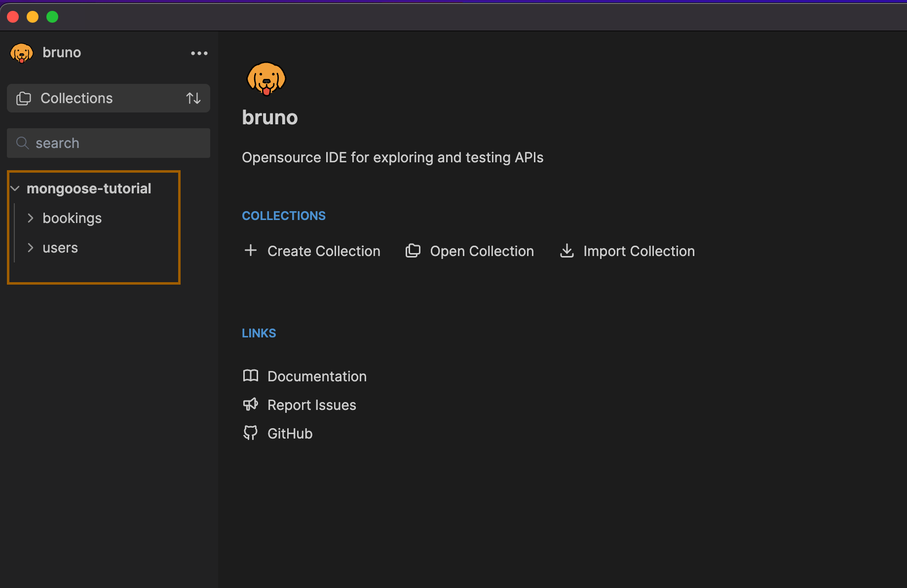
Task: Click the GitHub cat icon
Action: click(x=251, y=433)
